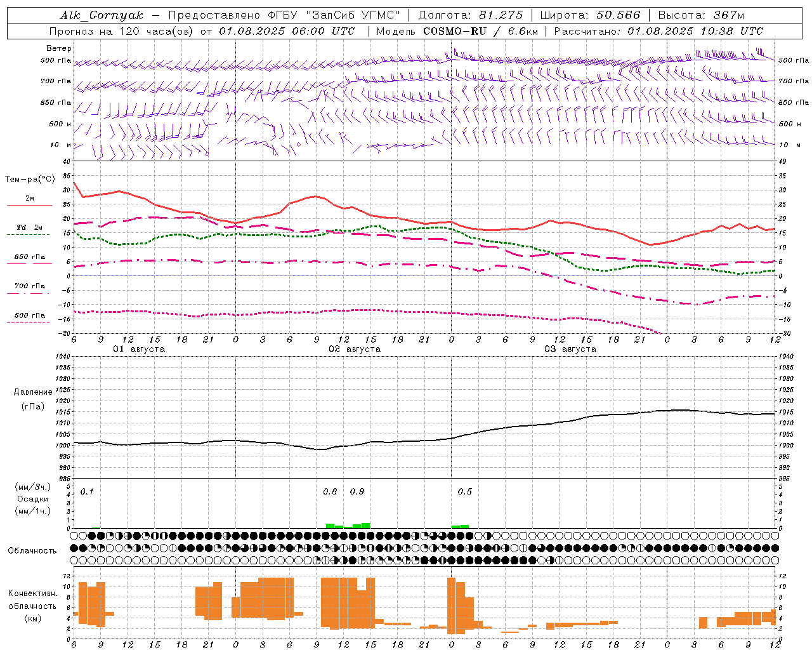Click the 0.5 precipitation amount value

pyautogui.click(x=465, y=491)
